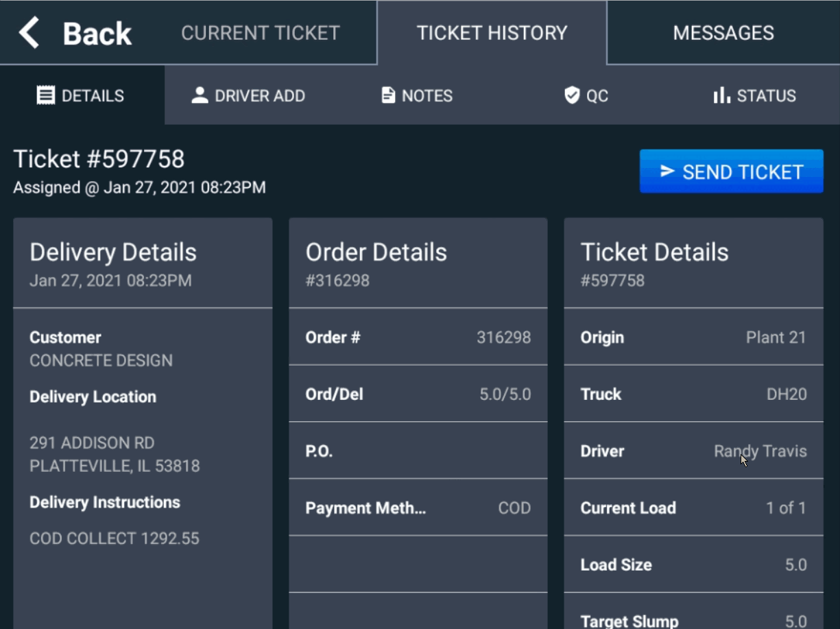
Task: Select the Origin Plant 21 row
Action: 693,337
